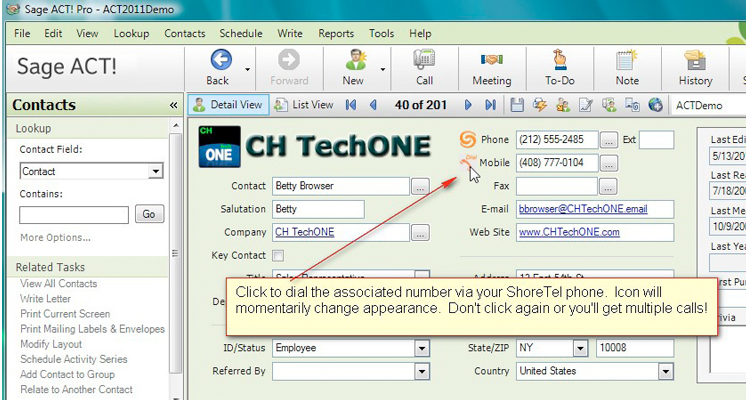Open the File menu
The height and width of the screenshot is (400, 746).
22,33
